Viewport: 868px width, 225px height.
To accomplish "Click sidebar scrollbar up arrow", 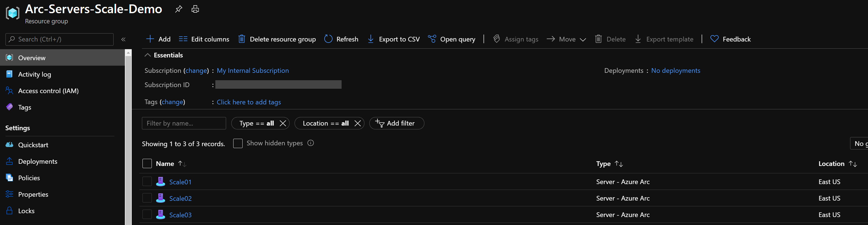I will point(128,53).
